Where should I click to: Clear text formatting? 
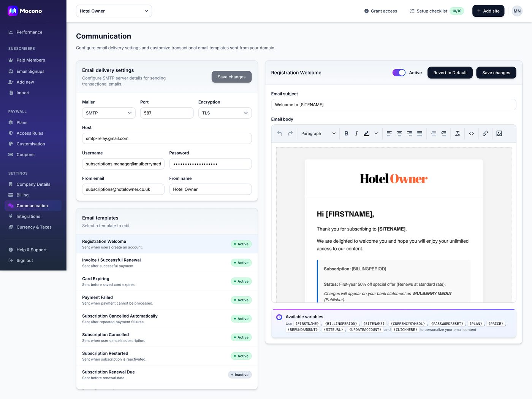point(458,134)
